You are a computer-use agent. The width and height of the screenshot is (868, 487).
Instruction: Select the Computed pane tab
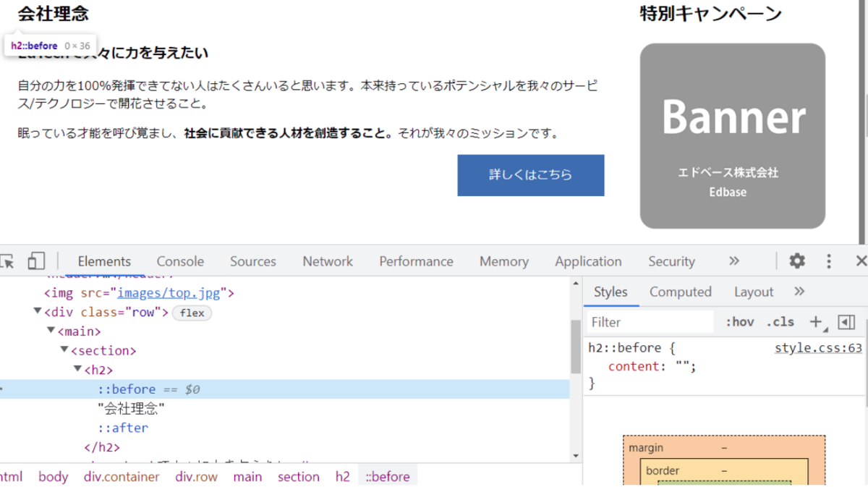[680, 292]
